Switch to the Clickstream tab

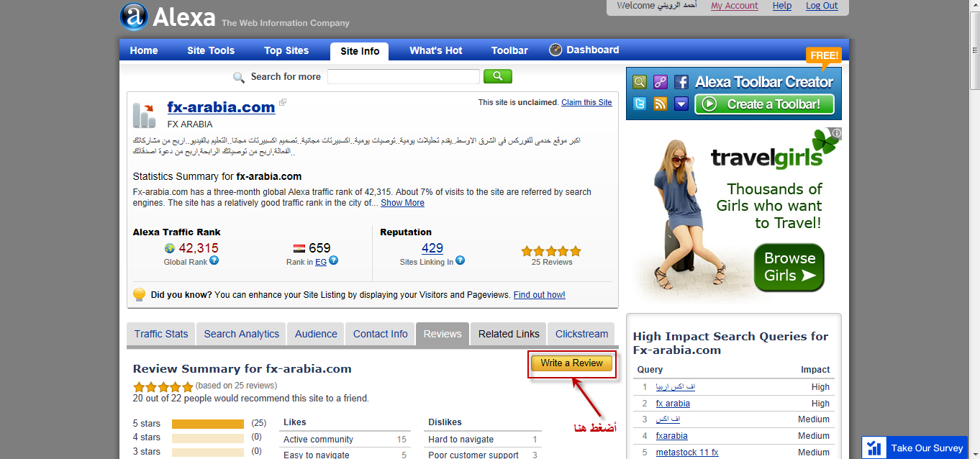582,334
